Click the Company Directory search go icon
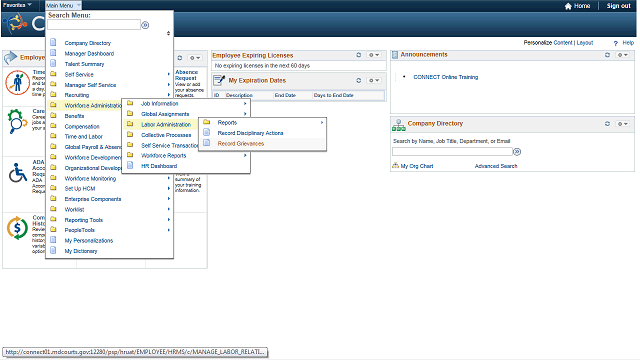 tap(517, 152)
